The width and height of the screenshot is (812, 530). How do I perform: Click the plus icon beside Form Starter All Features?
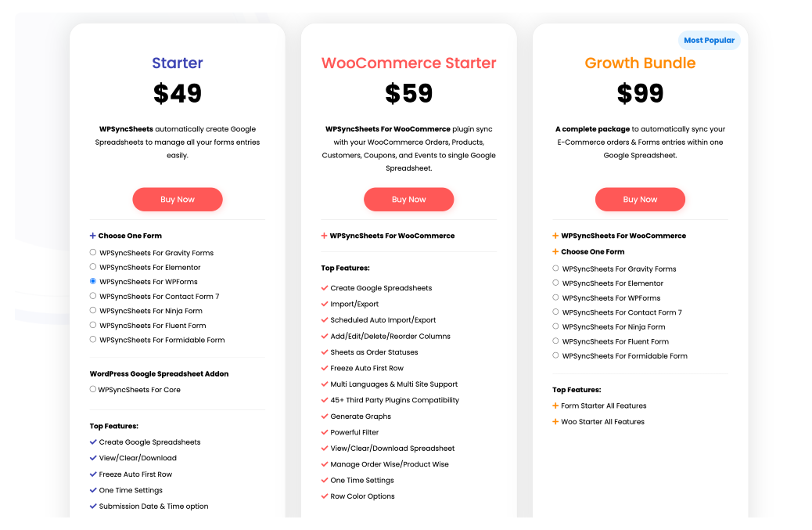pos(554,406)
